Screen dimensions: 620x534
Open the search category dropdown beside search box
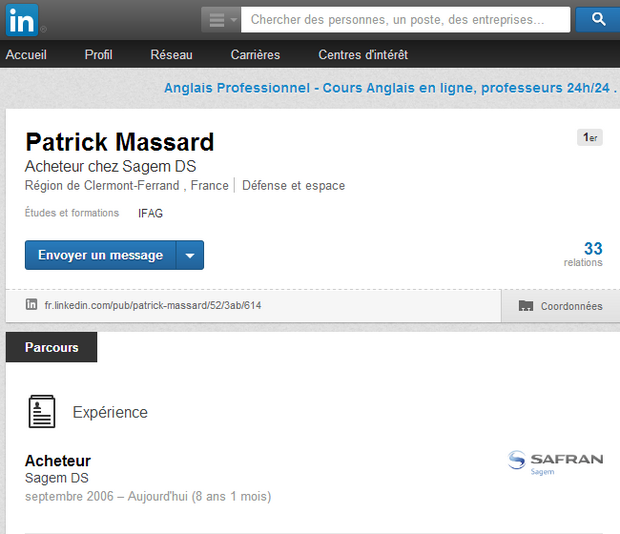coord(221,19)
